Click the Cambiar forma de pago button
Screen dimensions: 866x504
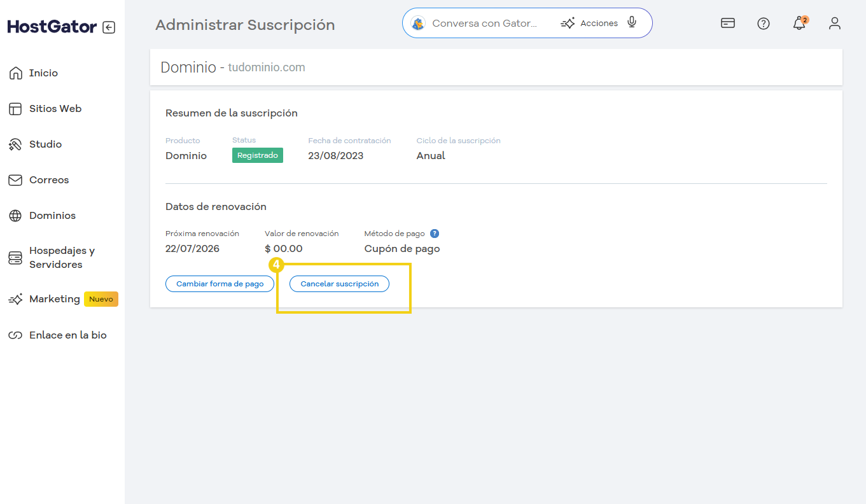pos(220,284)
